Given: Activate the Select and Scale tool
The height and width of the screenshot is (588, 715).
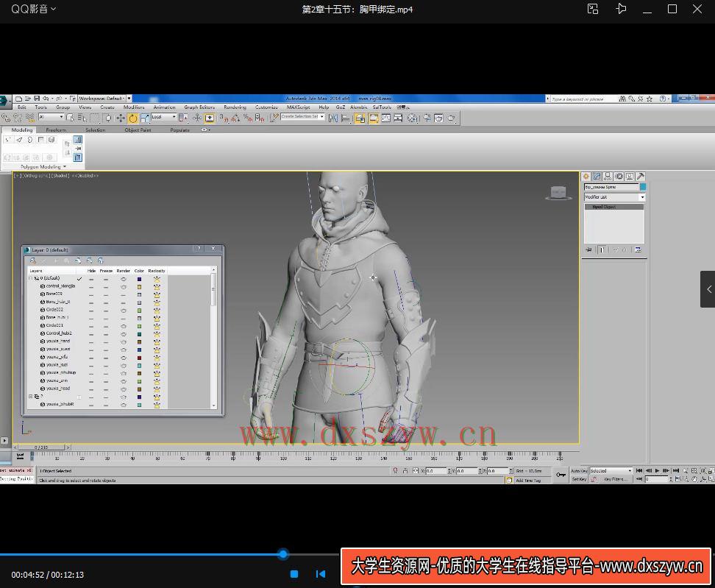Looking at the screenshot, I should coord(145,118).
